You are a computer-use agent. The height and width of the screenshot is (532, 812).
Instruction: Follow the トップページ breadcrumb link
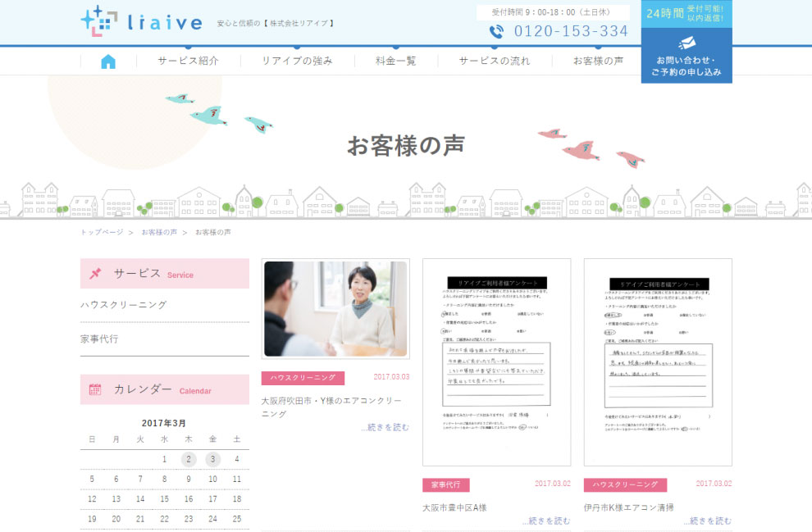pos(102,232)
